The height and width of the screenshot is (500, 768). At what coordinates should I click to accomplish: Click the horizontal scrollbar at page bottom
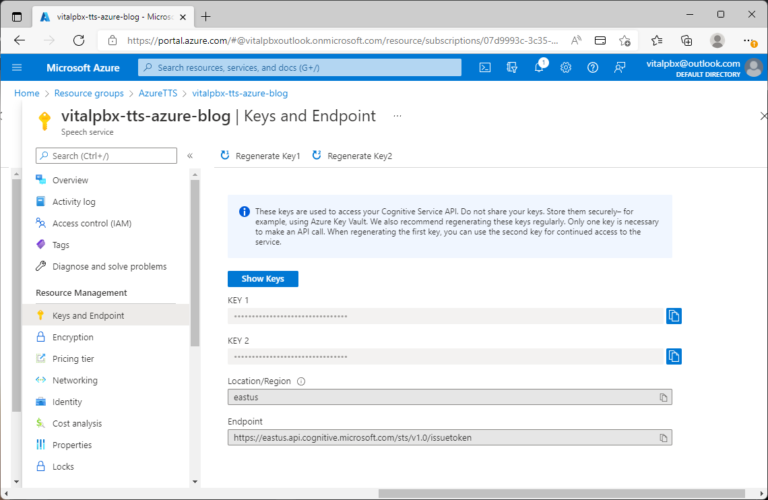tap(561, 493)
